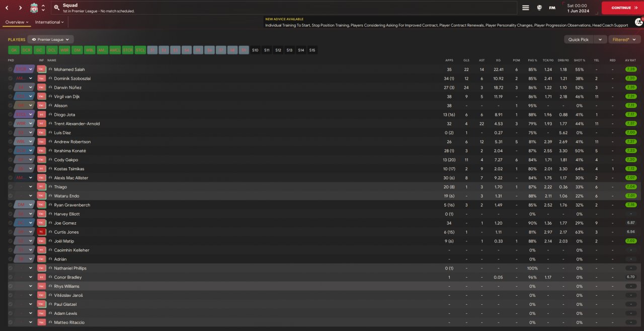Click the Int status icon for Diogo Jota

(x=42, y=114)
